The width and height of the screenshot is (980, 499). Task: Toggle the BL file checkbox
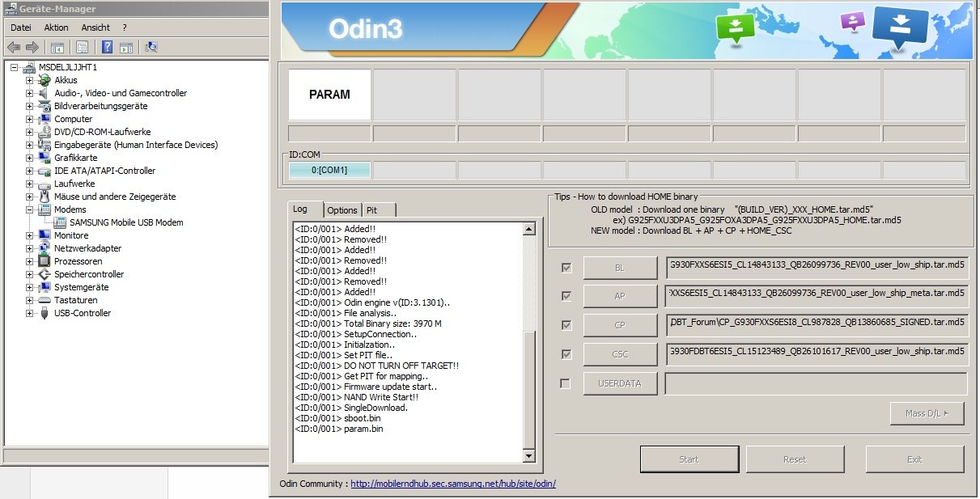566,268
